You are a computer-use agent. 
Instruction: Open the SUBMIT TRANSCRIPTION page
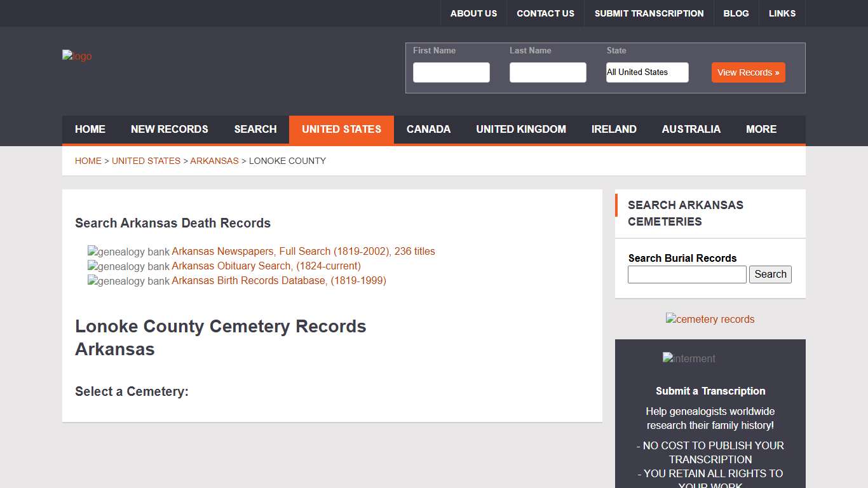(x=649, y=13)
